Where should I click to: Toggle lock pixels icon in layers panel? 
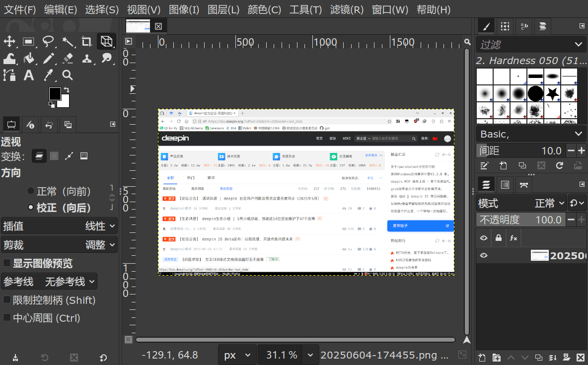pyautogui.click(x=499, y=238)
